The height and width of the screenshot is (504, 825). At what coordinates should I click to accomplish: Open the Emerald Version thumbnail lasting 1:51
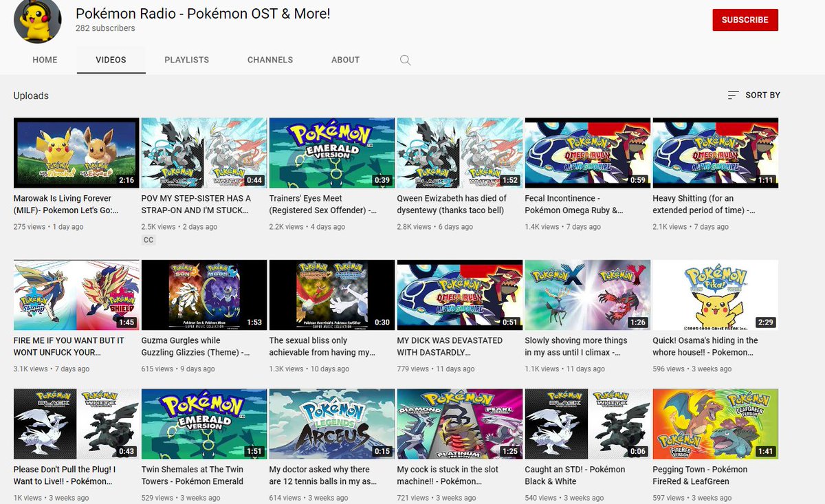(204, 424)
